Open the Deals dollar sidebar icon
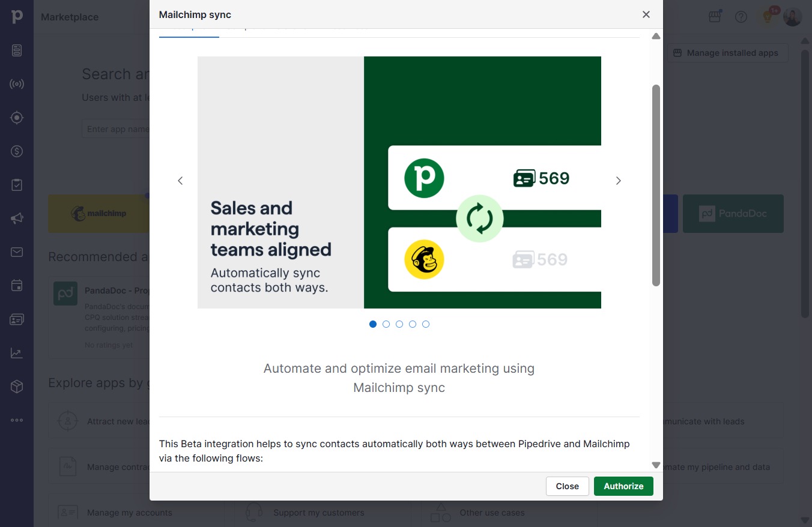This screenshot has height=527, width=812. [x=17, y=151]
